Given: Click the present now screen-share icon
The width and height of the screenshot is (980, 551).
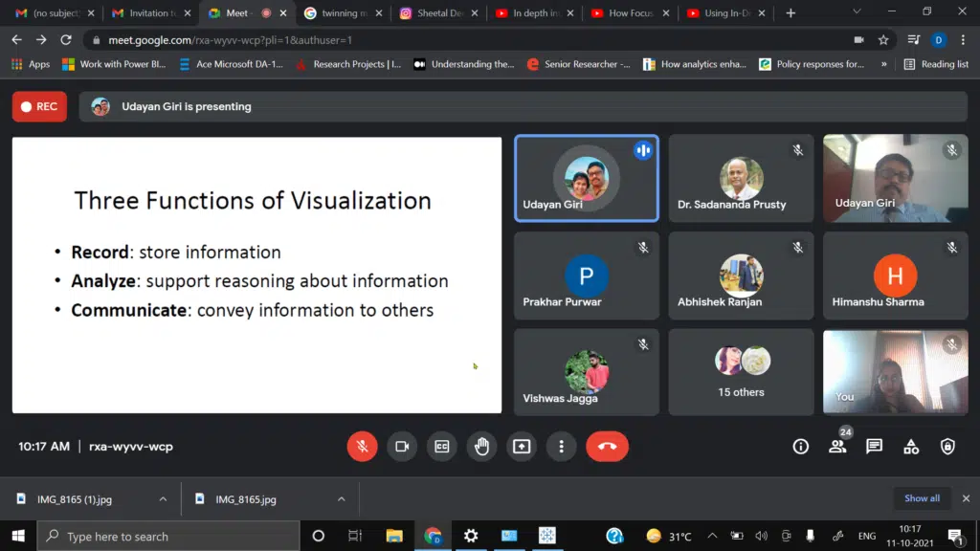Looking at the screenshot, I should 522,447.
